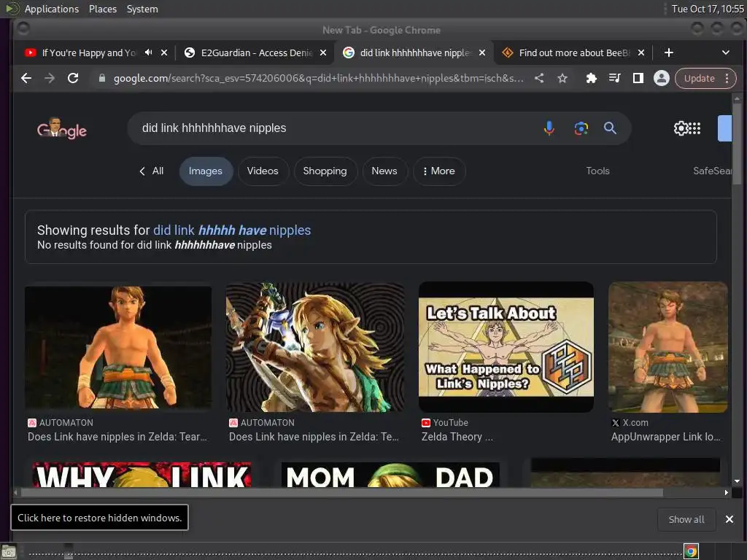Open the System menu
The width and height of the screenshot is (747, 560).
coord(142,9)
